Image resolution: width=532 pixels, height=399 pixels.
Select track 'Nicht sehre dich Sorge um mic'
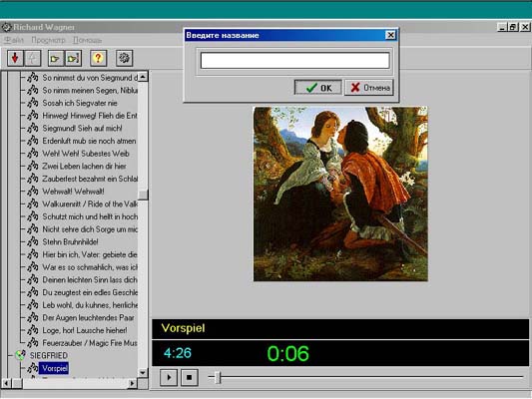pos(90,229)
